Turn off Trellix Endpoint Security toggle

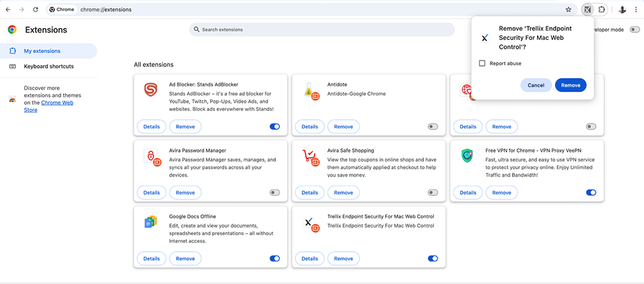click(433, 258)
